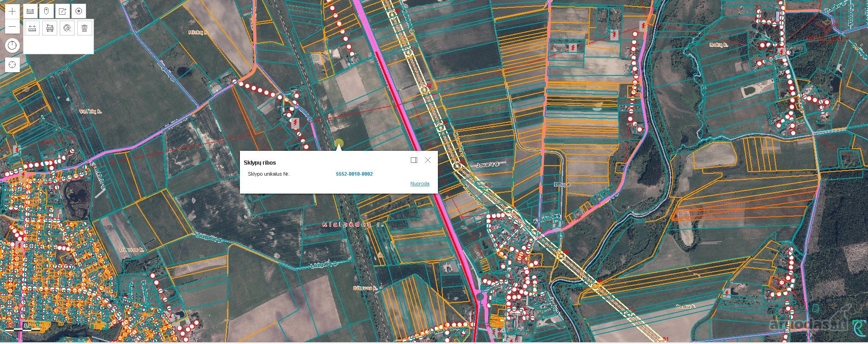Reset map rotation with compass button
The width and height of the screenshot is (868, 344).
click(x=12, y=45)
